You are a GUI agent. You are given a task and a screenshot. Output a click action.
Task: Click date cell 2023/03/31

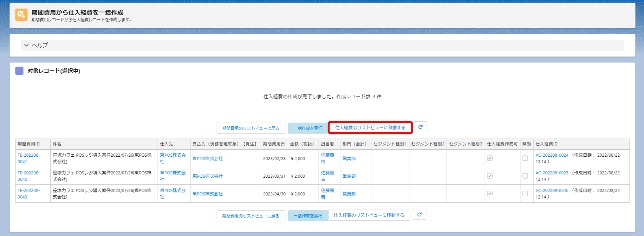[274, 176]
